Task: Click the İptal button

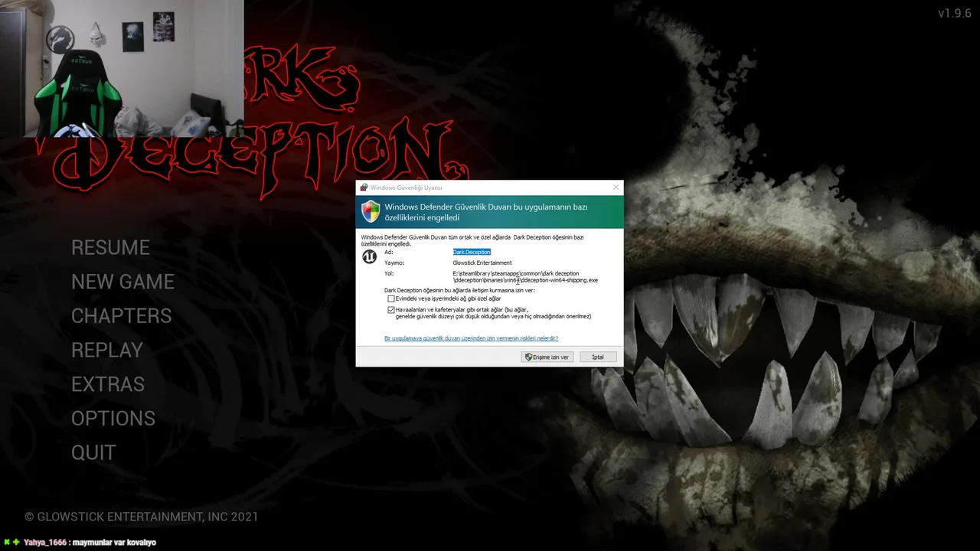Action: (x=598, y=357)
